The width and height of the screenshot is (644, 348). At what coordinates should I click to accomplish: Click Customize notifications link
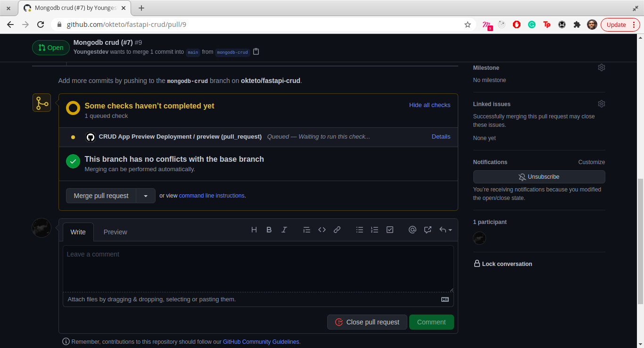click(x=592, y=162)
